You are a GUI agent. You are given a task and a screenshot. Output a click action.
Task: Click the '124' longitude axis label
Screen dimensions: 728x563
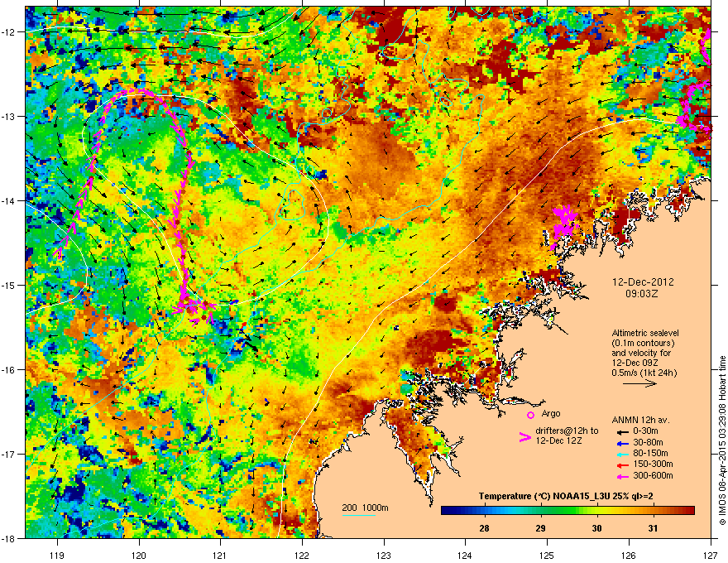click(465, 555)
